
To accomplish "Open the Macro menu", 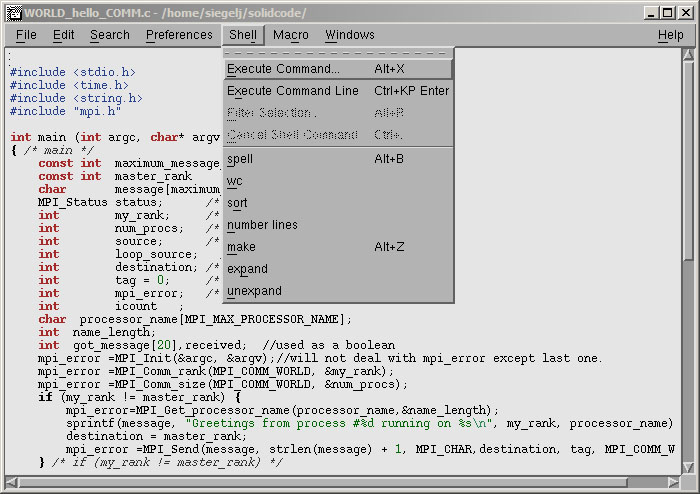I will coord(291,35).
